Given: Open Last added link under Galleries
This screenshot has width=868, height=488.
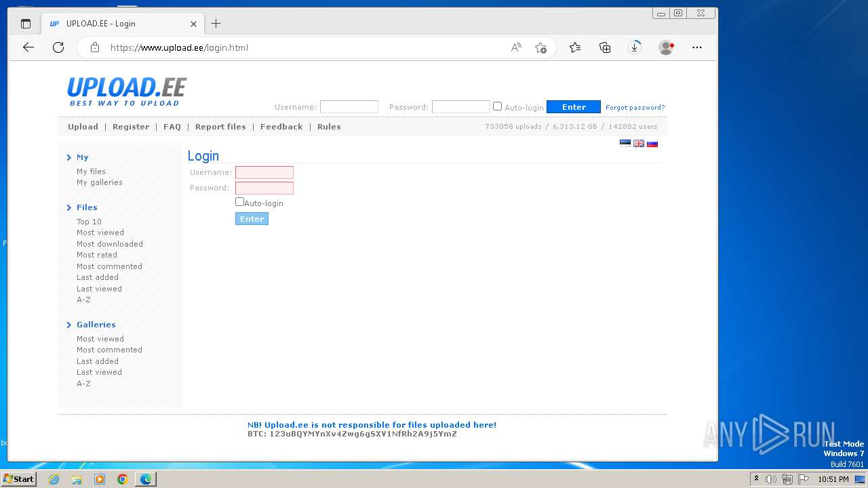Looking at the screenshot, I should 98,361.
